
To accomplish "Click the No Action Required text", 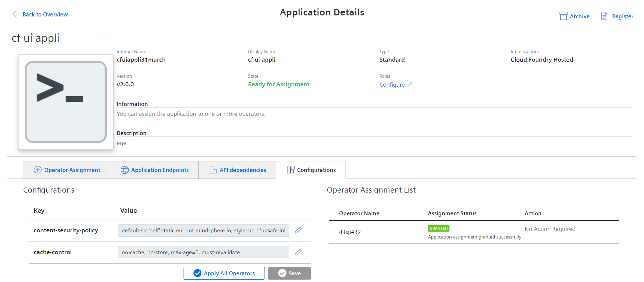I will click(x=550, y=229).
